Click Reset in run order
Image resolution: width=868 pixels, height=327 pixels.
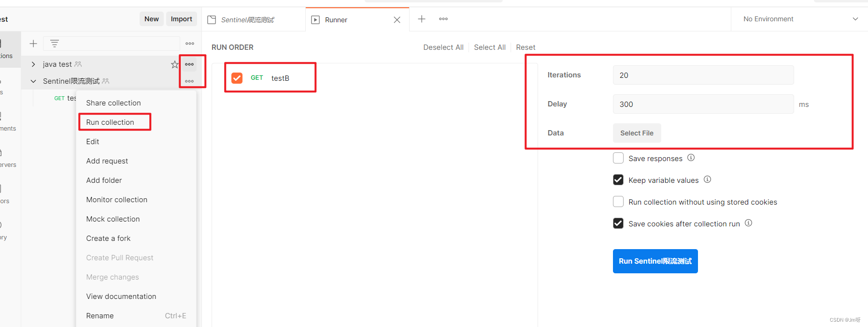click(x=526, y=47)
